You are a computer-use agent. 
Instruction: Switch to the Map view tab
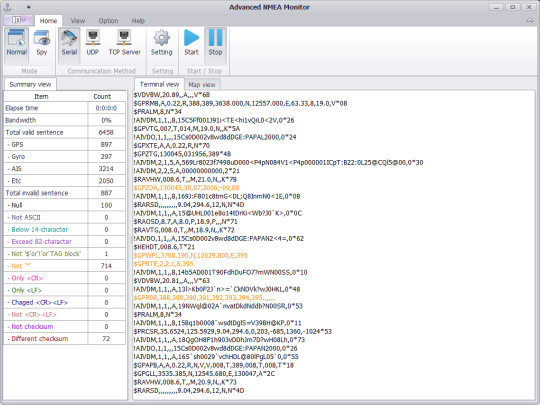click(x=202, y=84)
